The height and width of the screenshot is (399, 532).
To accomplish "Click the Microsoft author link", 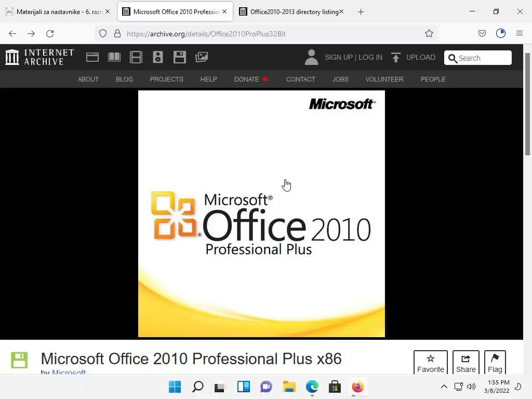I will click(x=69, y=372).
